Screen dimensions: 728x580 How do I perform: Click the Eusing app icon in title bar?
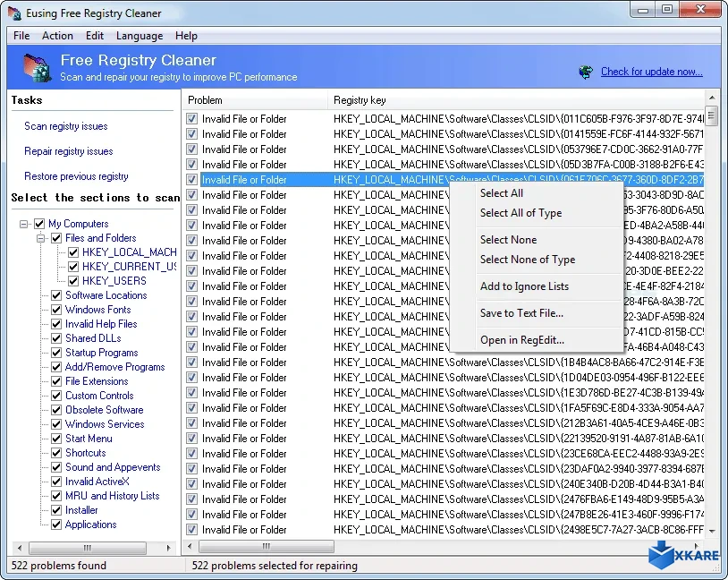pos(14,13)
